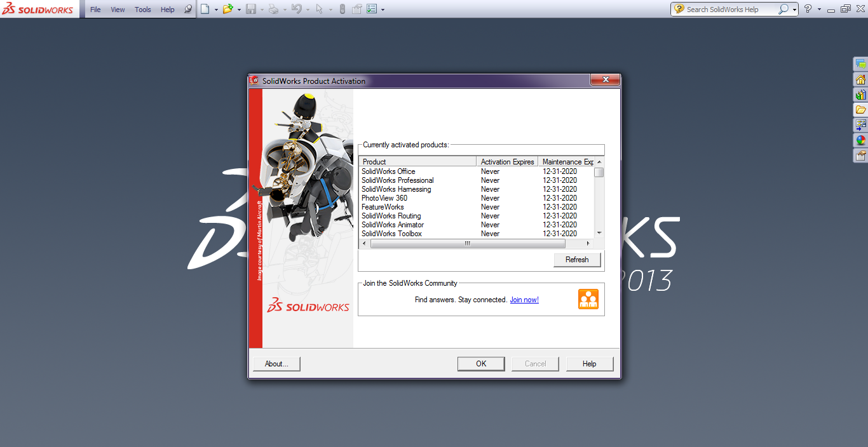Image resolution: width=868 pixels, height=447 pixels.
Task: Click the Rebuild traffic light icon
Action: click(342, 9)
